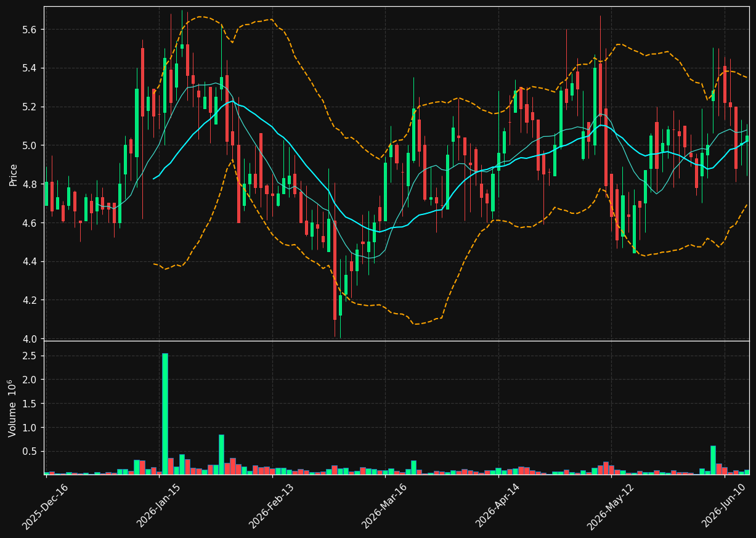Screen dimensions: 756x538
Task: Click the 2026-Mar-16 date label
Action: coord(384,506)
